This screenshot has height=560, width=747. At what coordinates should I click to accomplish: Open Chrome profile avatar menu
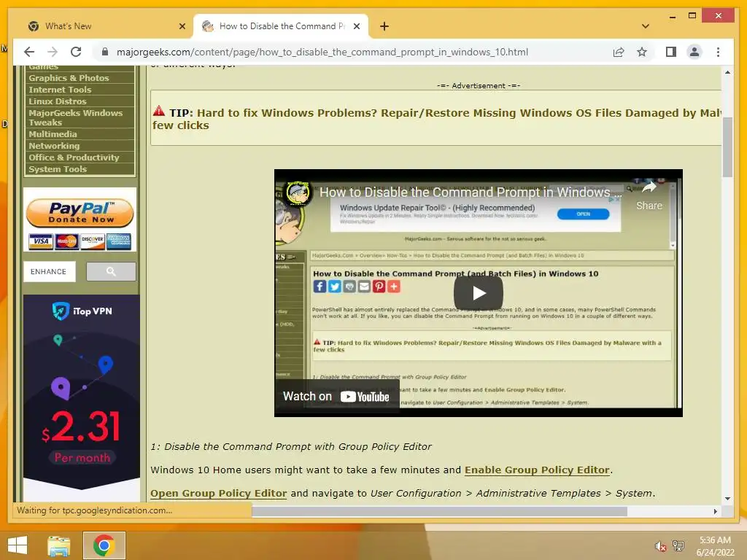[694, 52]
